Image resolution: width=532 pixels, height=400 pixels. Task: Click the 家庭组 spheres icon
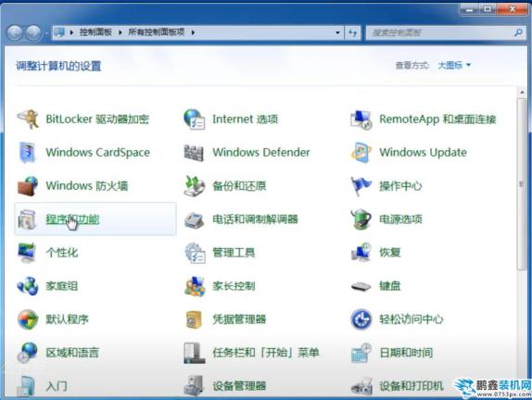[28, 286]
